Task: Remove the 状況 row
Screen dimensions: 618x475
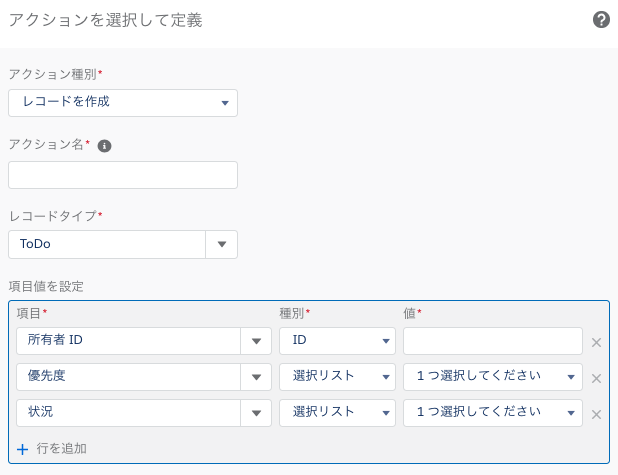Action: tap(596, 414)
